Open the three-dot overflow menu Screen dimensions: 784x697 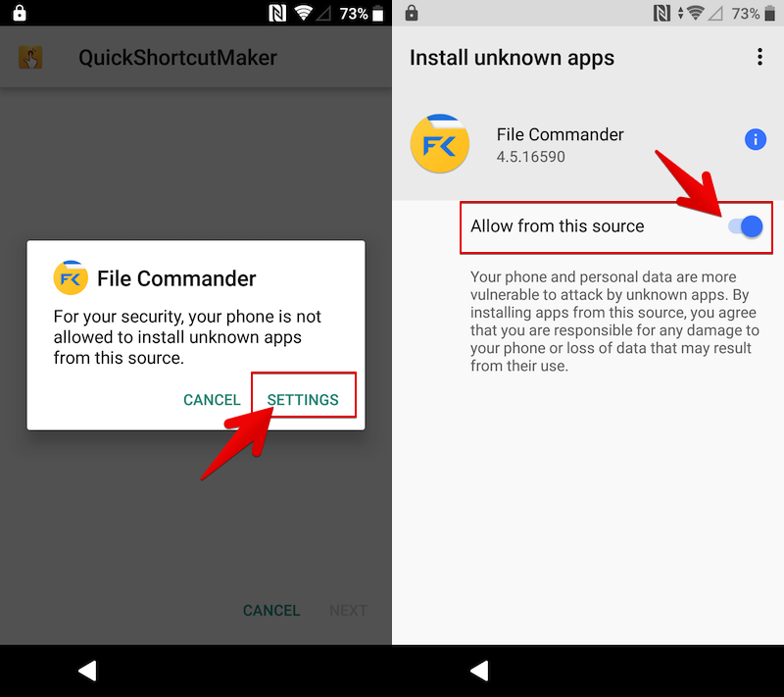[759, 57]
